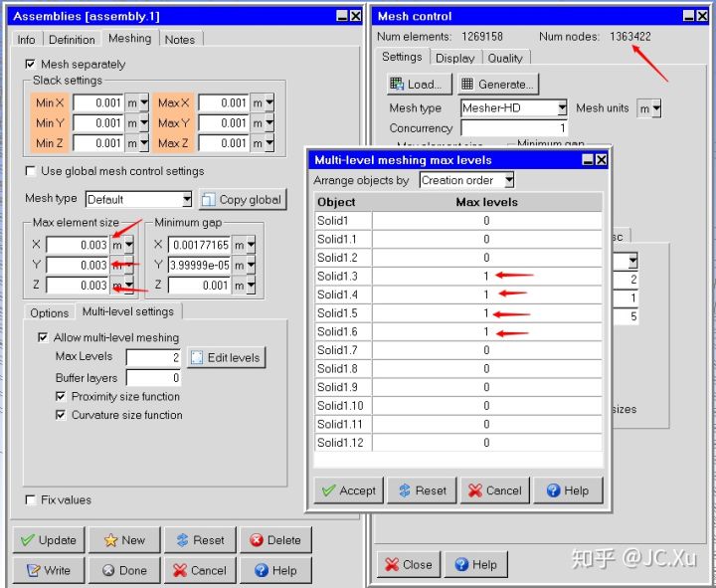Open Mesh units dropdown
The height and width of the screenshot is (588, 716).
pyautogui.click(x=656, y=108)
